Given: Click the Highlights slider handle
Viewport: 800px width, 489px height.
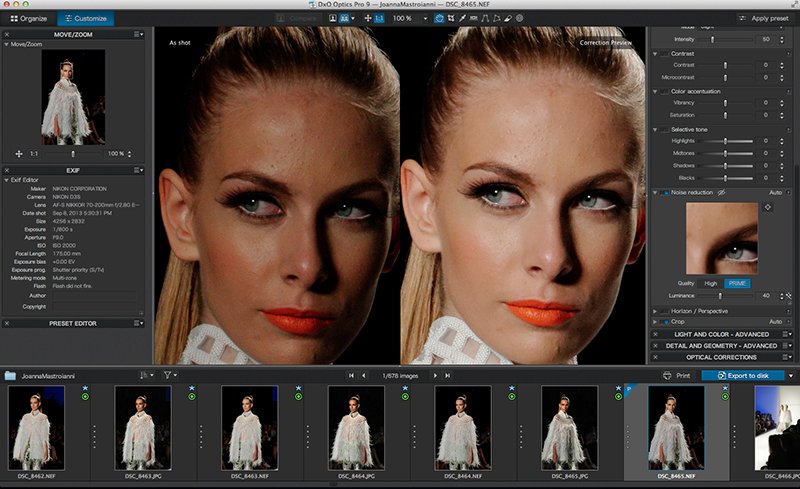Looking at the screenshot, I should click(x=725, y=141).
